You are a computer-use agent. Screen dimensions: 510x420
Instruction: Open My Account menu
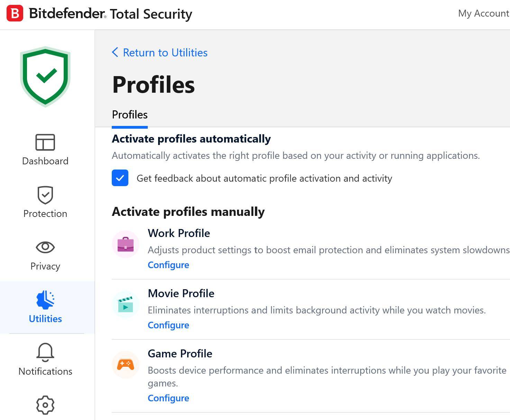[483, 13]
